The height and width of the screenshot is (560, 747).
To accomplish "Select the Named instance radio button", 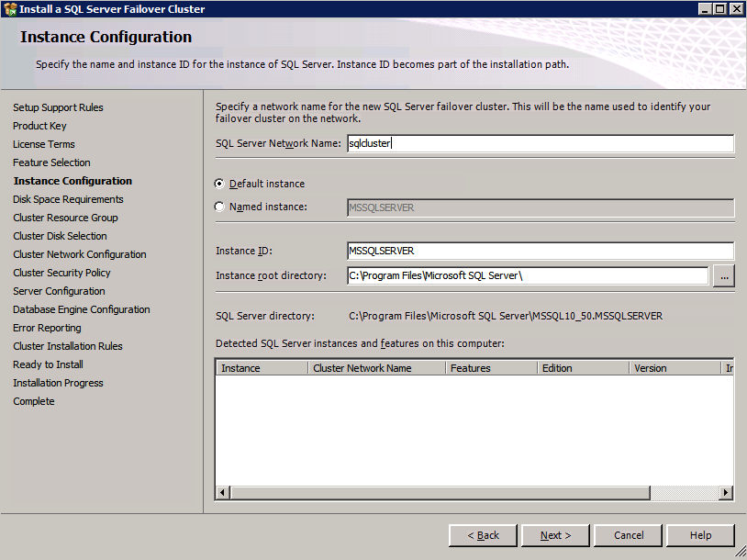I will pyautogui.click(x=219, y=207).
